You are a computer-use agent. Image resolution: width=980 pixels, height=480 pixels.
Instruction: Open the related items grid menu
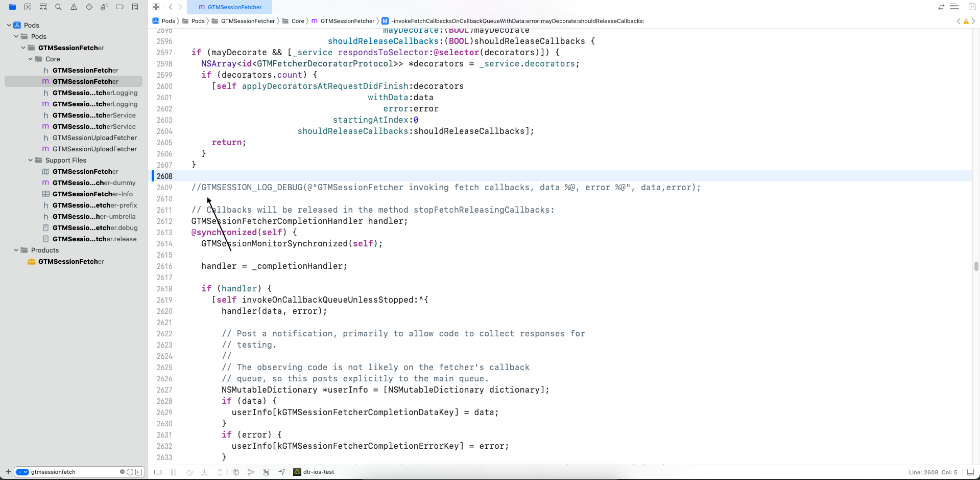156,7
